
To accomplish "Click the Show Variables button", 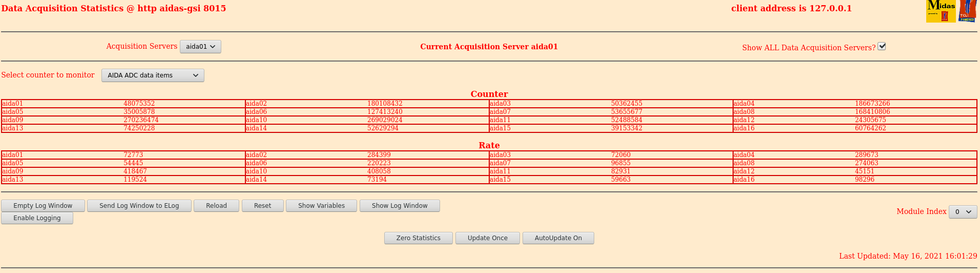I will [x=322, y=206].
